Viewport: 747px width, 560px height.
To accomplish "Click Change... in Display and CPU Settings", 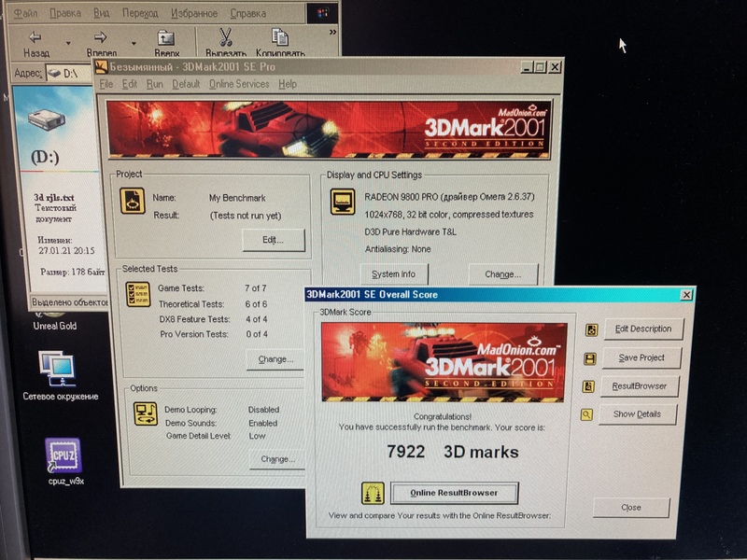I will 503,274.
